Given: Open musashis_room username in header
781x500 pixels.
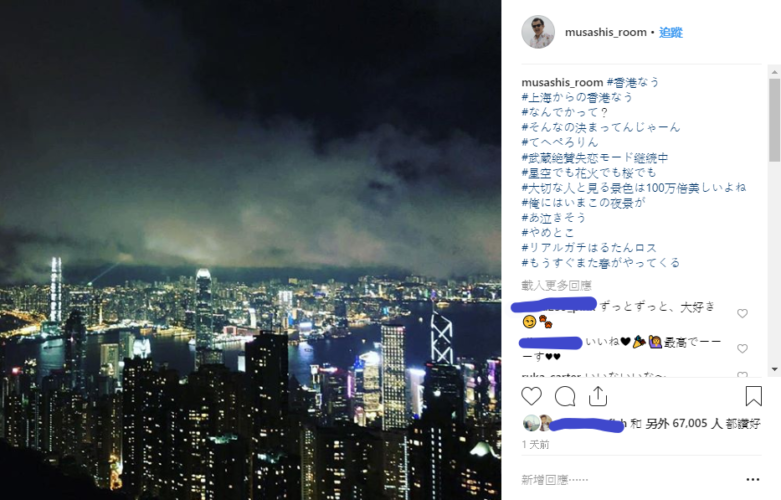Looking at the screenshot, I should (x=606, y=32).
